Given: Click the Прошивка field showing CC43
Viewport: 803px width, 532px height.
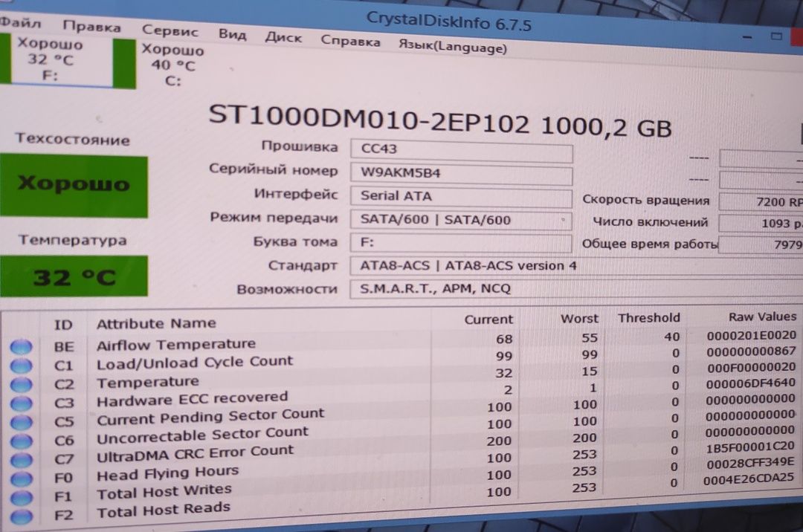Looking at the screenshot, I should point(462,150).
